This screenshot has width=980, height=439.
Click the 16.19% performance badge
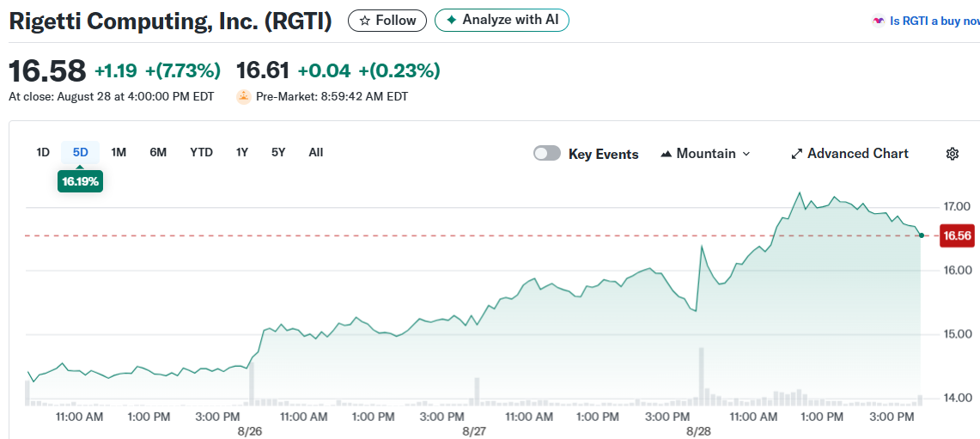tap(80, 182)
